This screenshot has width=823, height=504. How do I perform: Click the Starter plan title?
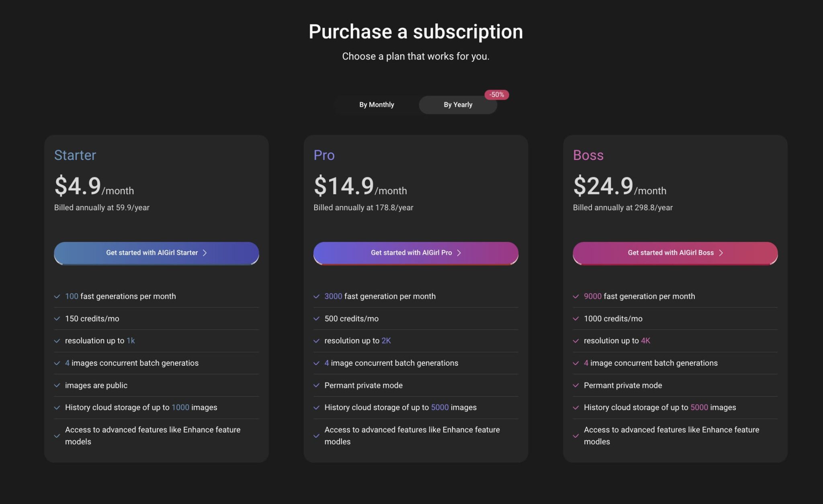point(75,155)
